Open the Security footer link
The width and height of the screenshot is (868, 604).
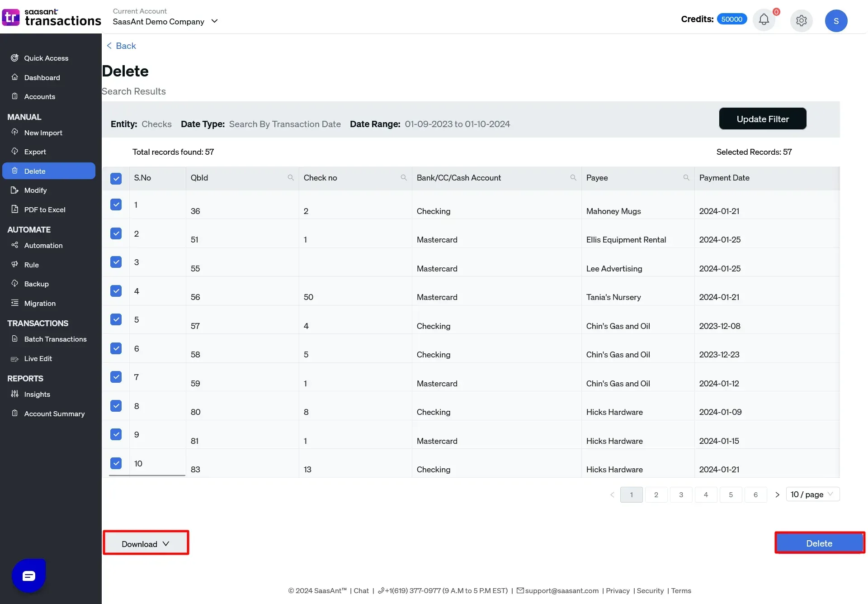pos(650,590)
